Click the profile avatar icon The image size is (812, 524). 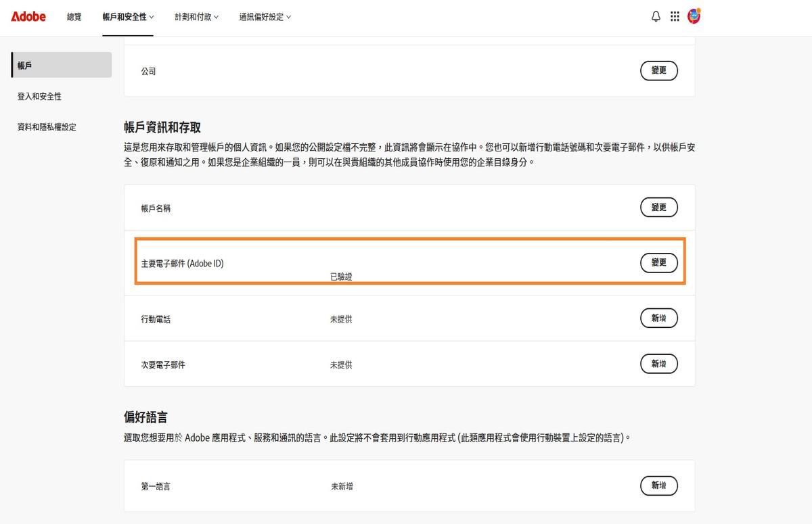click(x=694, y=16)
